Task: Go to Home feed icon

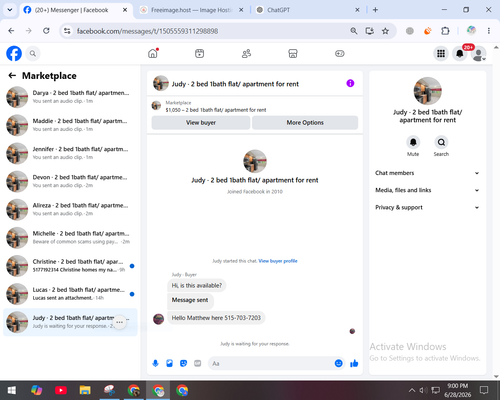Action: pos(153,53)
